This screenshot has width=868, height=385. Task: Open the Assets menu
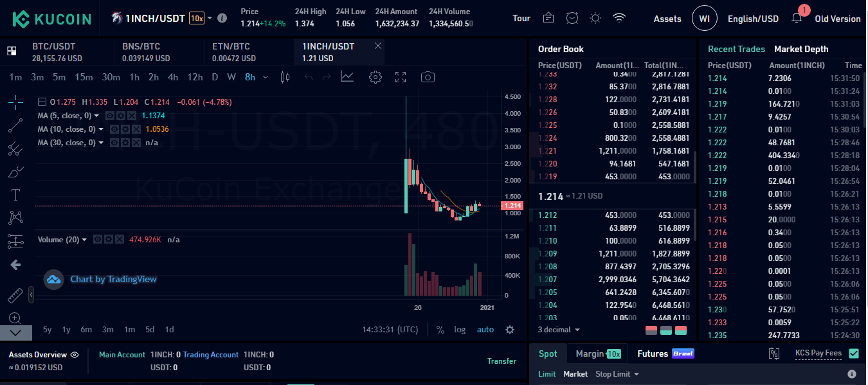tap(667, 19)
